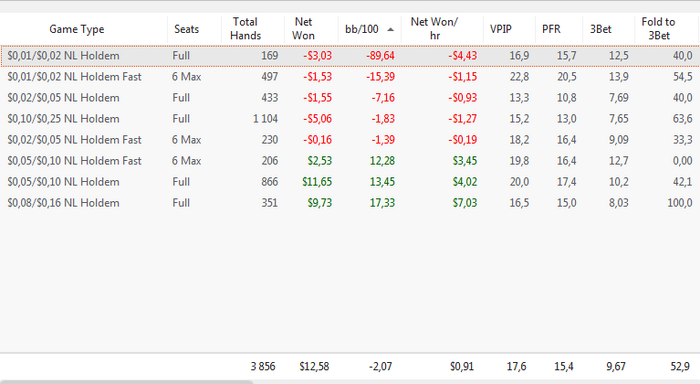The image size is (700, 384).
Task: Select the $0,01/$0,02 NL Holdem Full row
Action: point(350,56)
